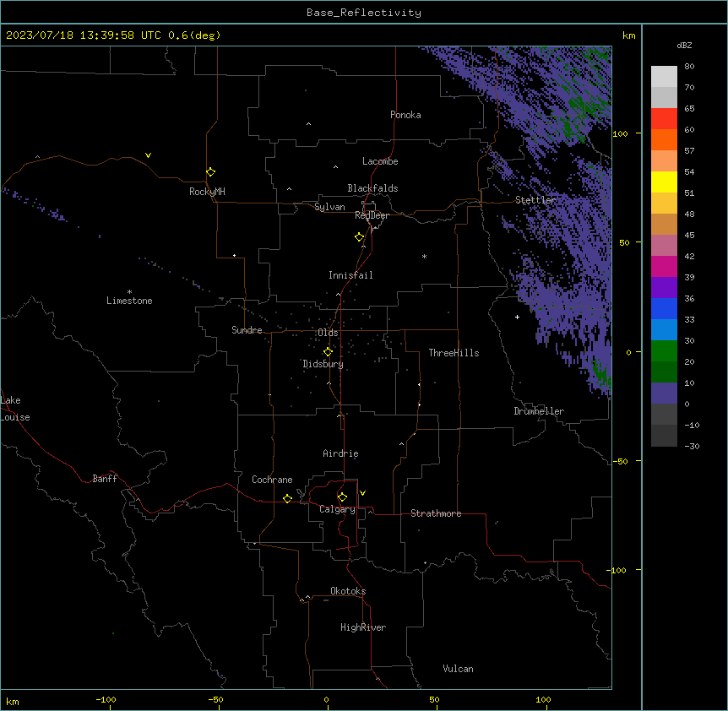The image size is (728, 711).
Task: Click the Didsbury town label
Action: (x=323, y=364)
